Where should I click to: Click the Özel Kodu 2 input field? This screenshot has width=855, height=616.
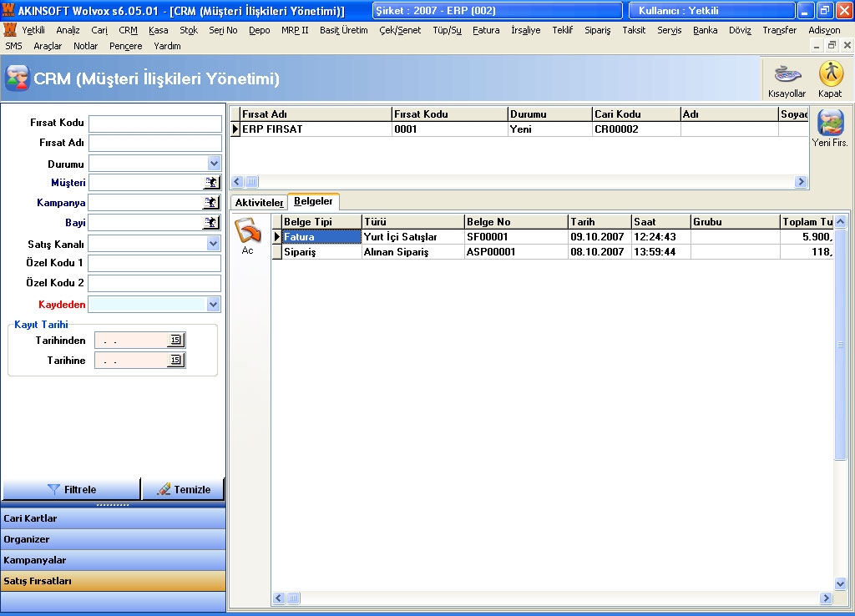154,283
